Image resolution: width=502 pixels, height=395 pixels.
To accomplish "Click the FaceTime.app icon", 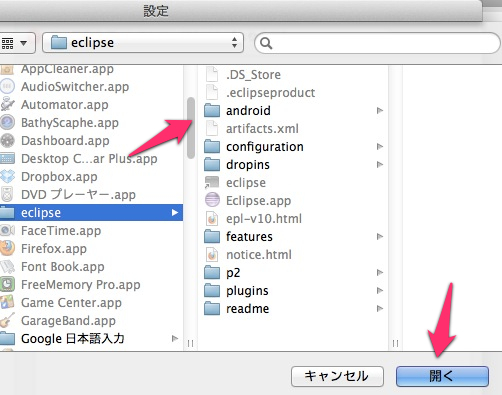I will coord(7,230).
